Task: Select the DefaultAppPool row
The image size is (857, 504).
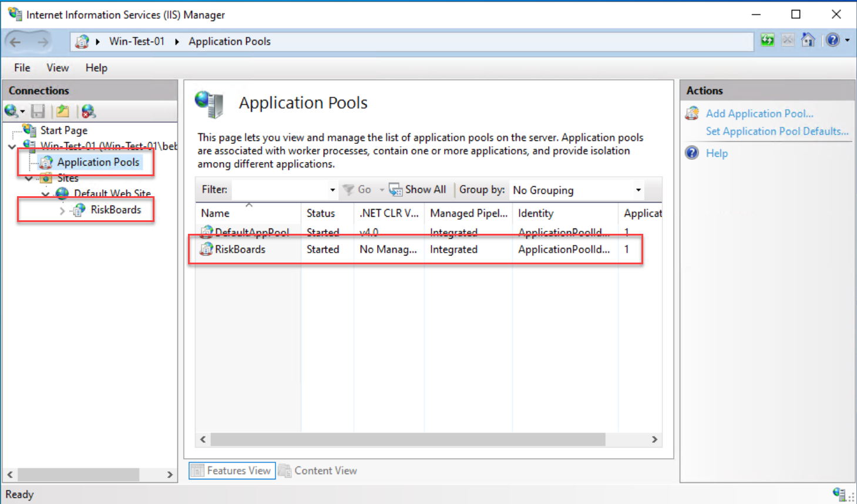Action: pyautogui.click(x=429, y=233)
